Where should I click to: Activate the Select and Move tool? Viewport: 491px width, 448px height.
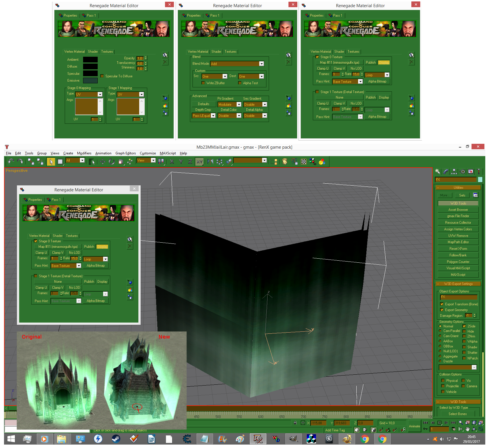(102, 162)
